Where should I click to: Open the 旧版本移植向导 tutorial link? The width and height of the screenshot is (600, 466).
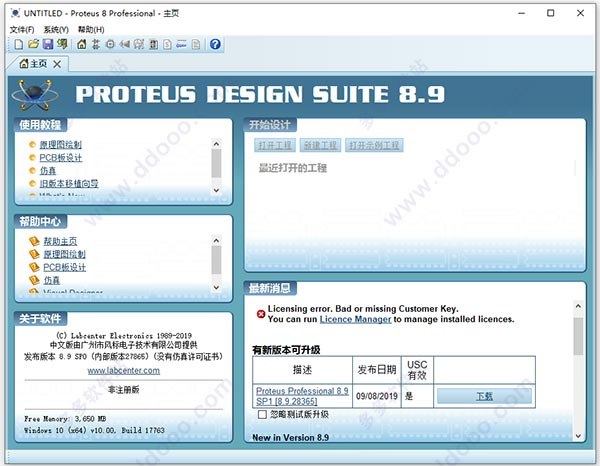point(69,184)
